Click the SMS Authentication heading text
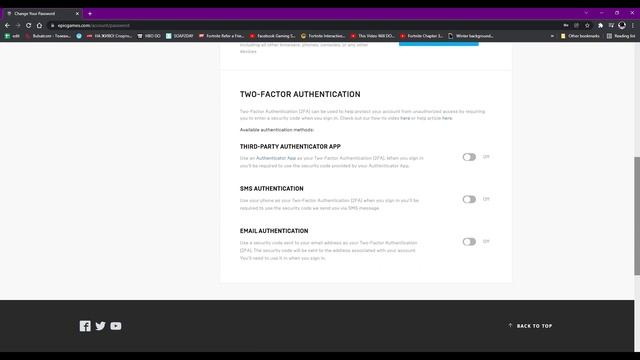The width and height of the screenshot is (640, 360). coord(271,189)
